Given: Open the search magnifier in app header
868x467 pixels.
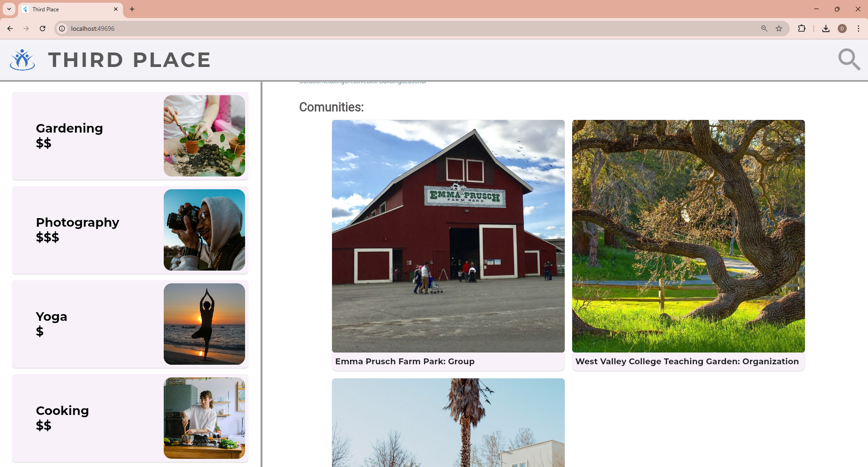Looking at the screenshot, I should [849, 60].
